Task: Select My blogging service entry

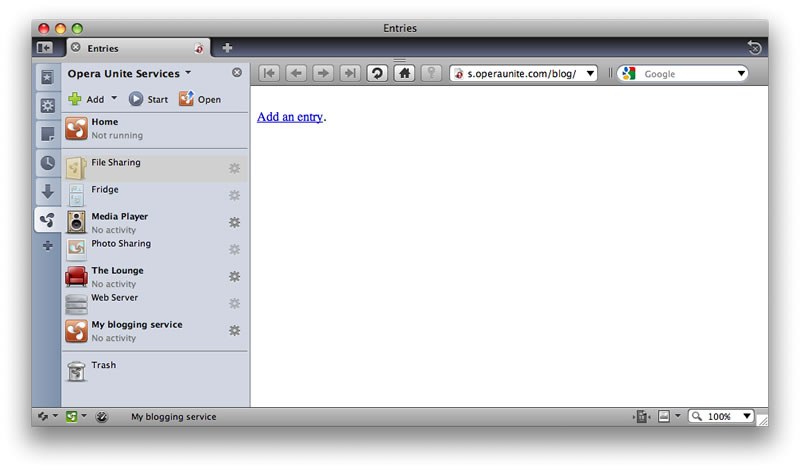Action: [x=155, y=331]
